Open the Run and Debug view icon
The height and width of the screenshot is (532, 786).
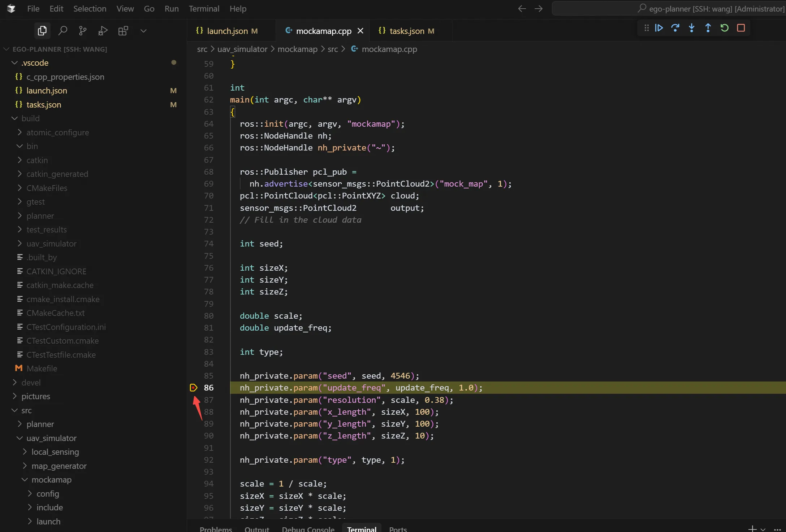pyautogui.click(x=103, y=31)
